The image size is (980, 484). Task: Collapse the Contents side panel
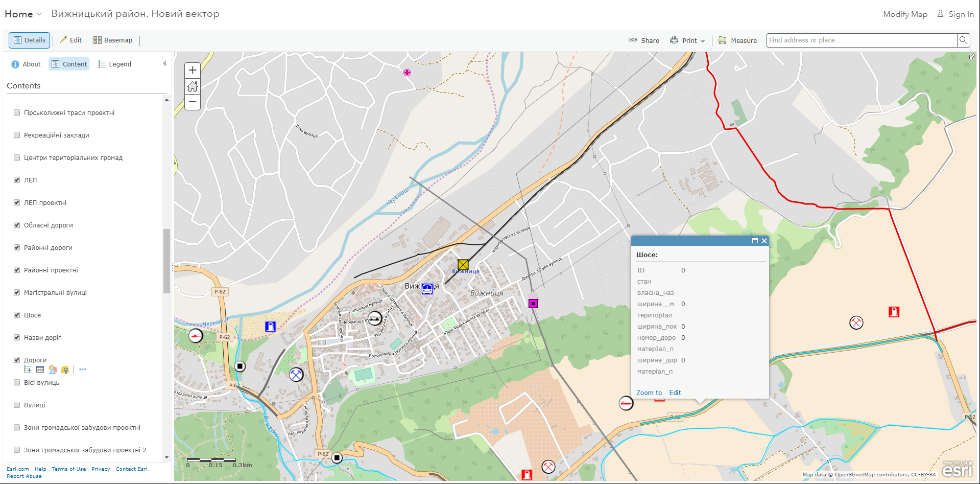point(164,63)
